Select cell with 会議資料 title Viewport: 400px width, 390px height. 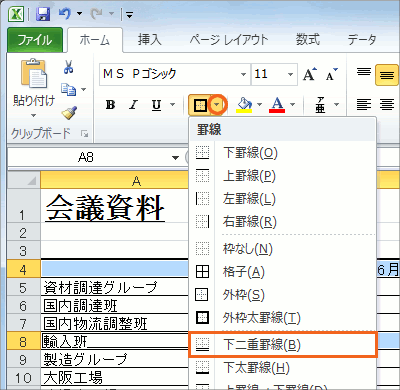click(114, 206)
